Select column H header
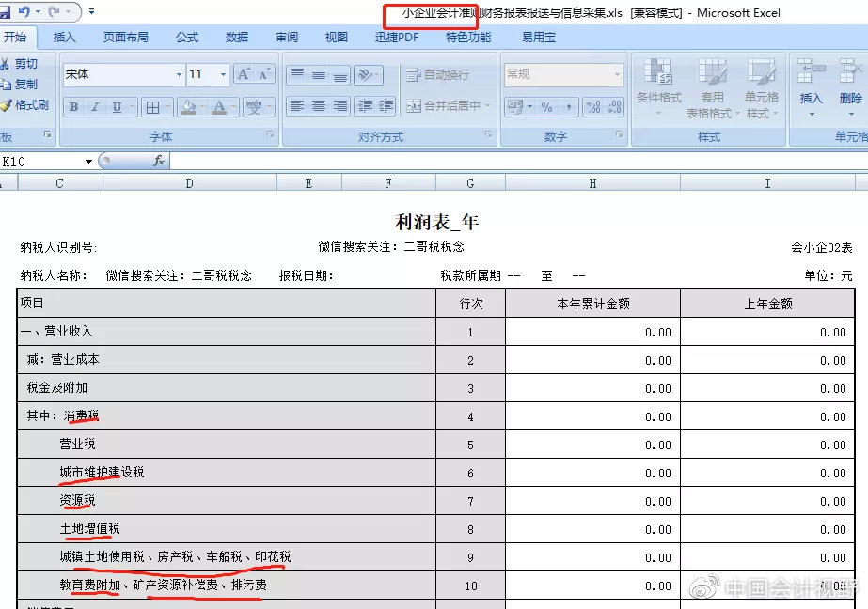The width and height of the screenshot is (868, 609). click(x=592, y=183)
